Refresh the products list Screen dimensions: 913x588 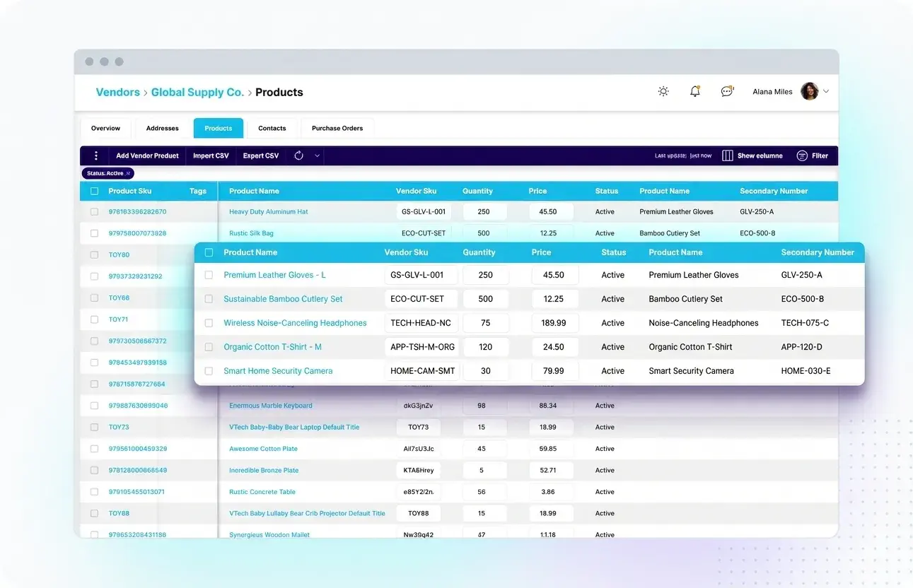pyautogui.click(x=298, y=155)
